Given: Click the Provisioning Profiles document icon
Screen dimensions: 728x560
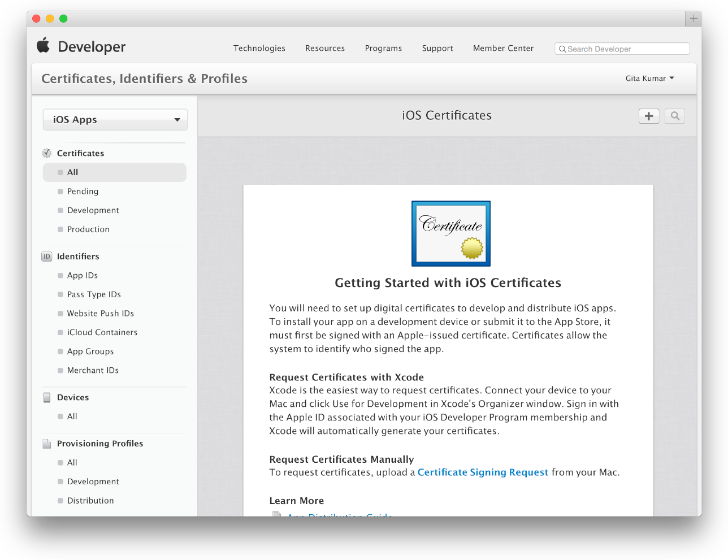Looking at the screenshot, I should (x=47, y=444).
